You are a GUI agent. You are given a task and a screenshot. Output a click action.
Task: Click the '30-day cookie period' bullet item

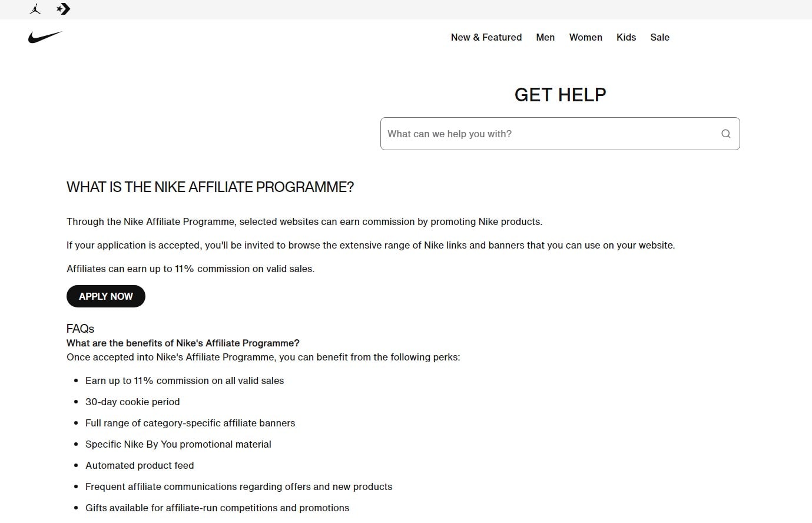tap(132, 402)
